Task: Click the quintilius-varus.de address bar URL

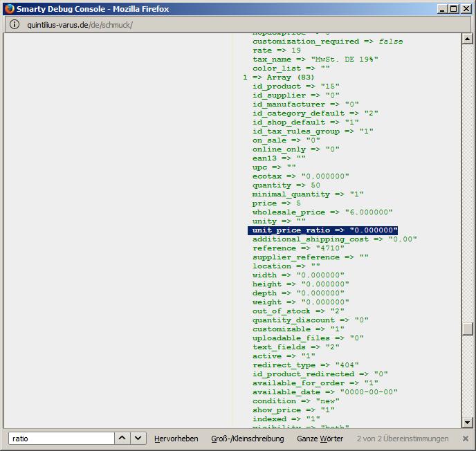Action: [x=80, y=25]
